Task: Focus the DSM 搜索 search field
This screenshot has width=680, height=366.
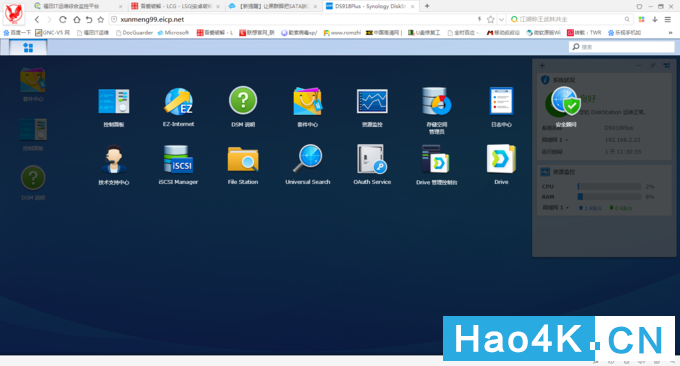Action: [621, 47]
